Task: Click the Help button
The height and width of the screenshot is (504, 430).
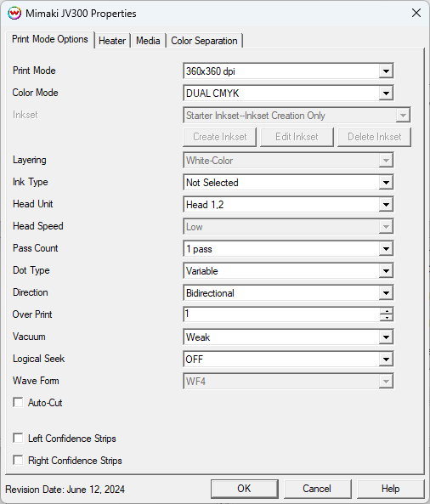Action: (x=390, y=489)
